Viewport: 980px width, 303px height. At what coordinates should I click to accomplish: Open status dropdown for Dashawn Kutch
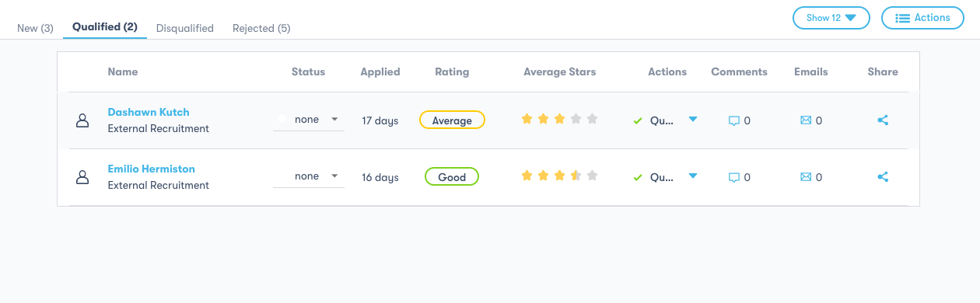(309, 120)
